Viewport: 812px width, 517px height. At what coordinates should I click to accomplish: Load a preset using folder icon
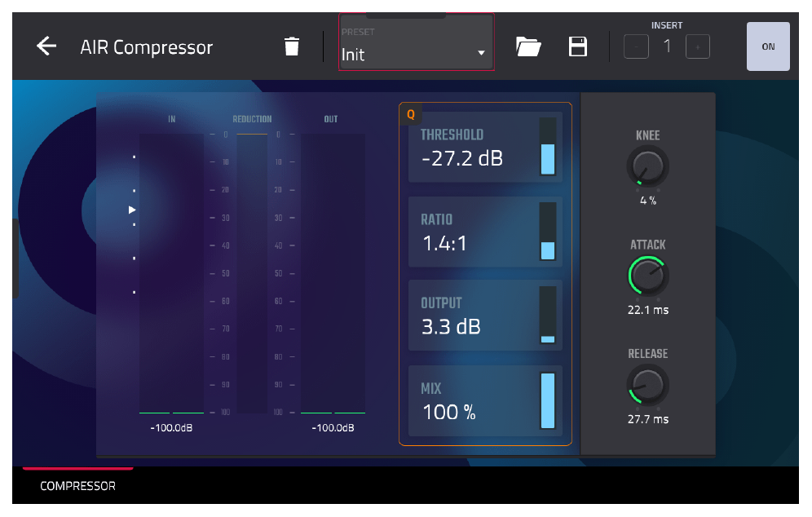[528, 46]
